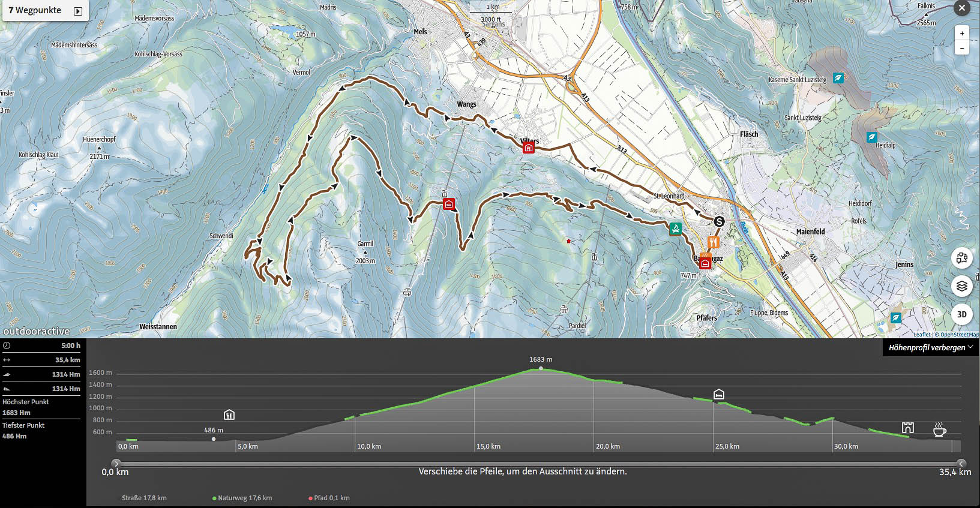980x508 pixels.
Task: Click the black S start marker
Action: click(x=719, y=221)
